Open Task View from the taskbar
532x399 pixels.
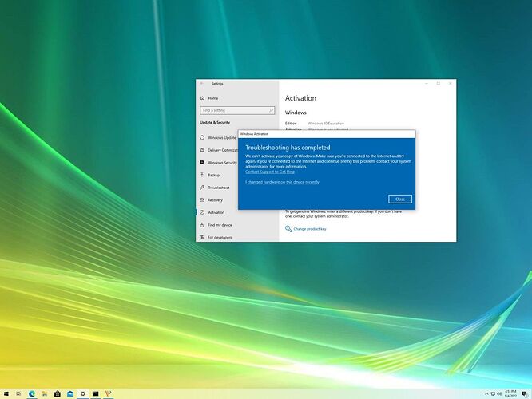(x=18, y=393)
